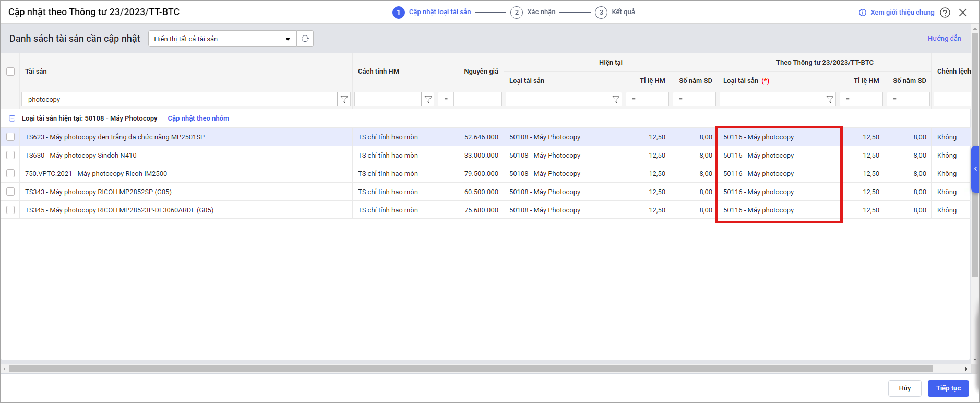The height and width of the screenshot is (403, 980).
Task: Open filter icon for current Loại tài sản
Action: pos(616,99)
